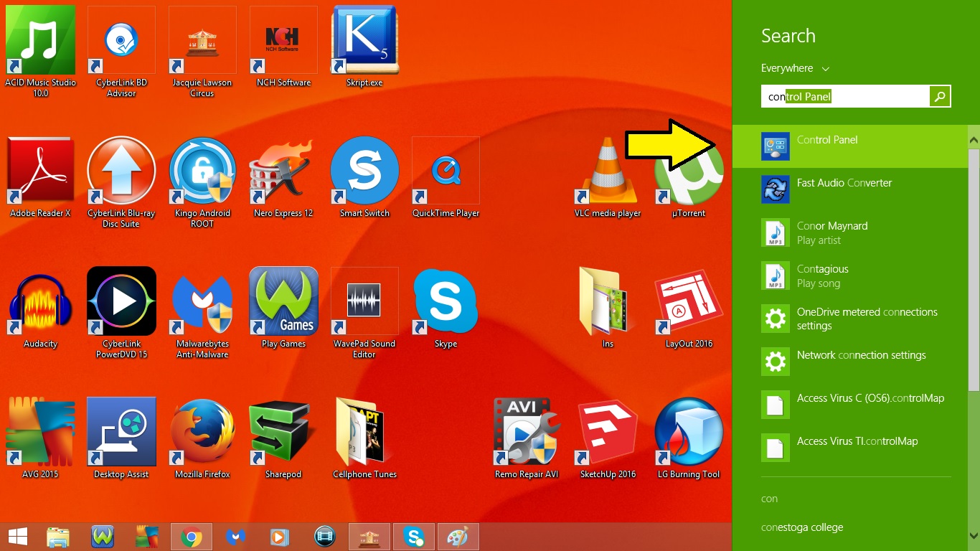Switch to Paint in the taskbar
This screenshot has width=980, height=551.
point(458,537)
